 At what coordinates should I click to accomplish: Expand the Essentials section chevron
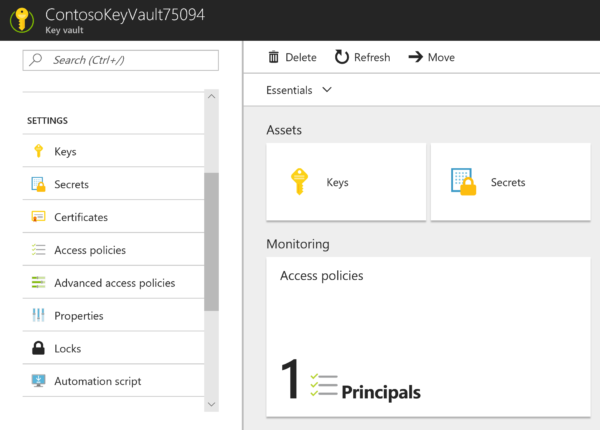327,90
